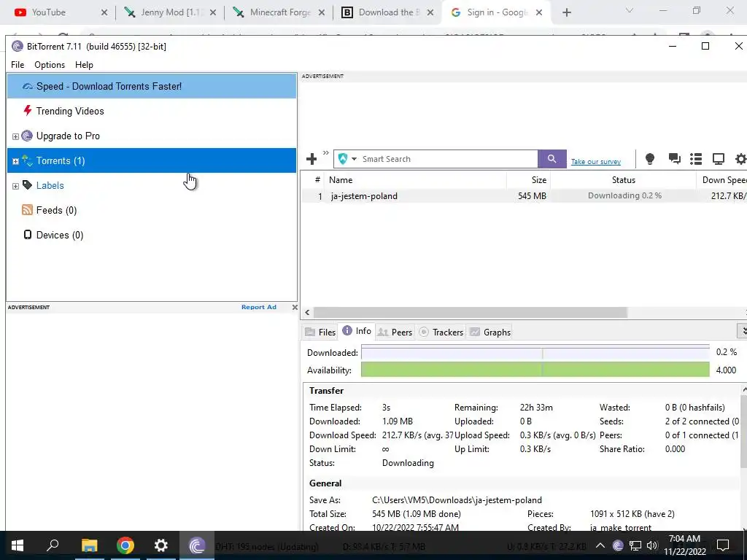Screen dimensions: 747x560
Task: Close the left advertisement panel
Action: [295, 307]
